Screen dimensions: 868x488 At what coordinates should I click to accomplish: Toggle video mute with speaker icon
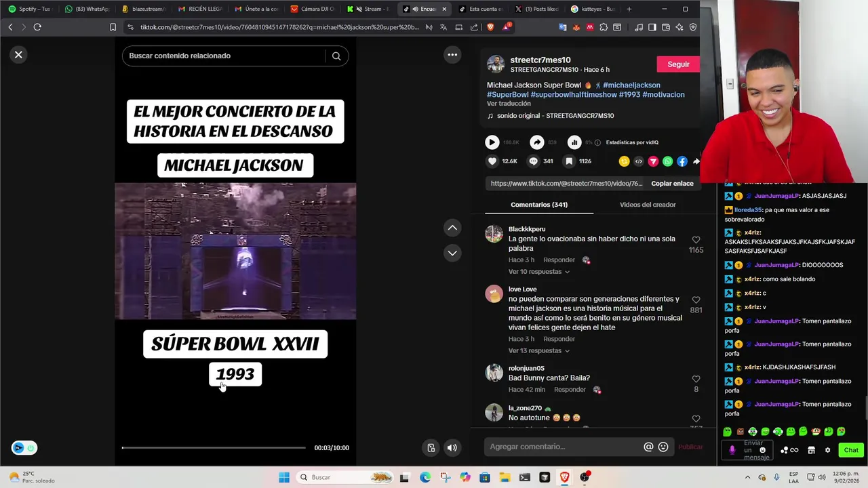(452, 447)
